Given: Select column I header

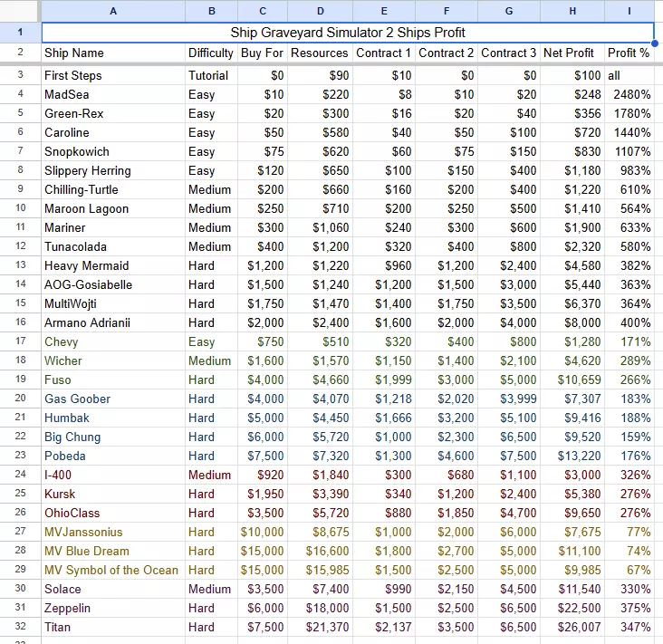Looking at the screenshot, I should coord(629,11).
